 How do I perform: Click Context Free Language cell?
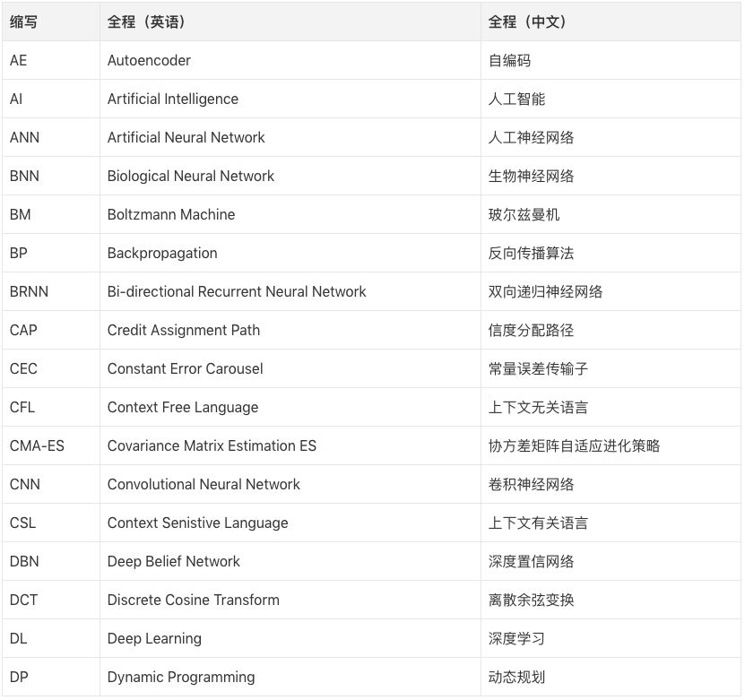pyautogui.click(x=290, y=407)
